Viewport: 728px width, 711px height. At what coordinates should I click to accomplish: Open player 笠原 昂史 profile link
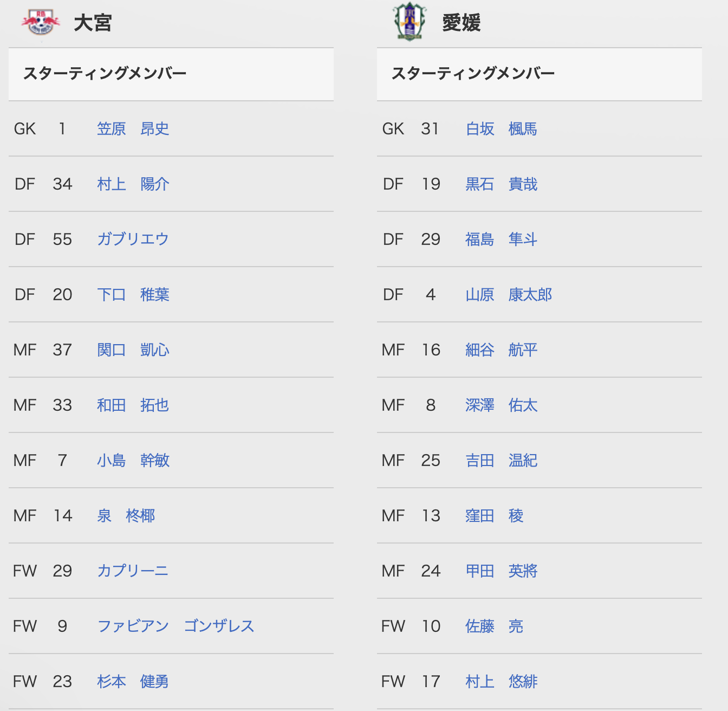(133, 128)
